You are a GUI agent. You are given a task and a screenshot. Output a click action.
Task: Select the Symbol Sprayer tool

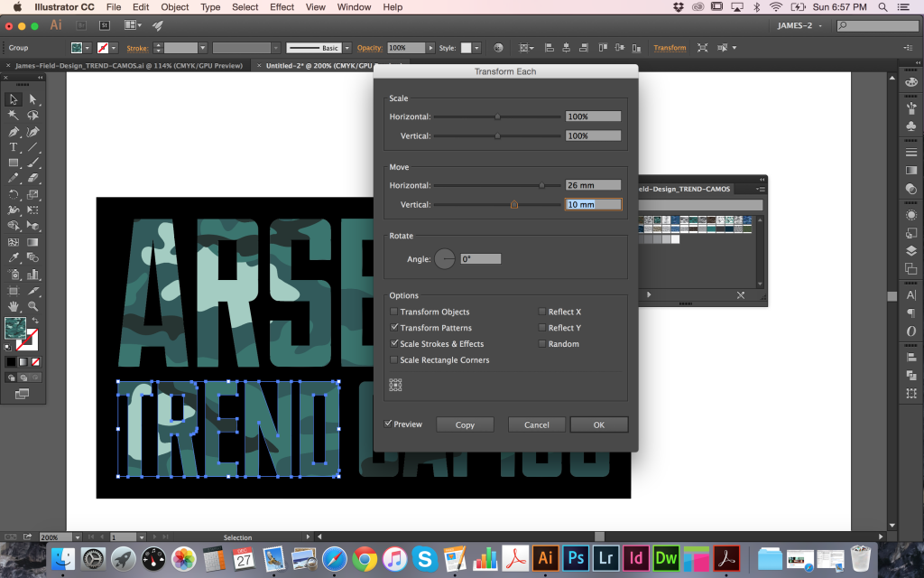13,275
